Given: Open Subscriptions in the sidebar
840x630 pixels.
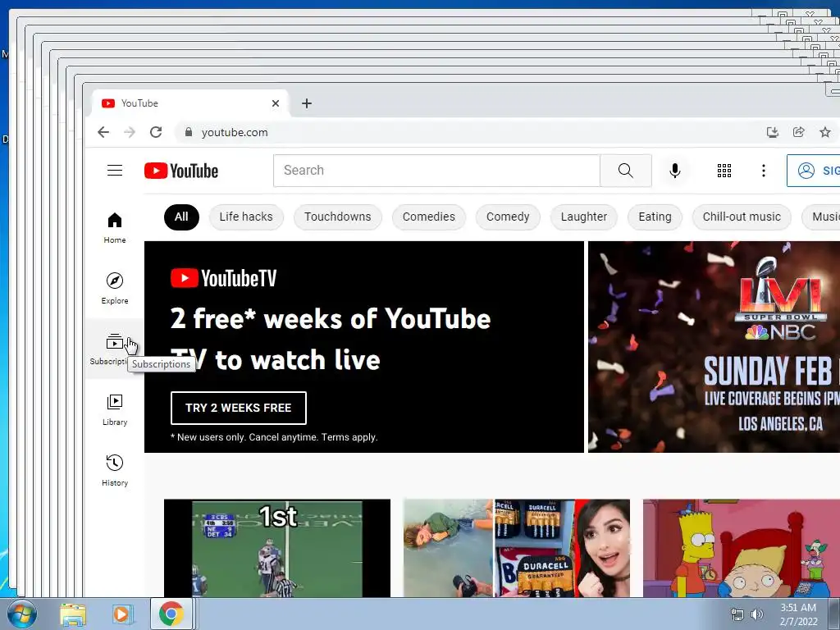Looking at the screenshot, I should (115, 349).
